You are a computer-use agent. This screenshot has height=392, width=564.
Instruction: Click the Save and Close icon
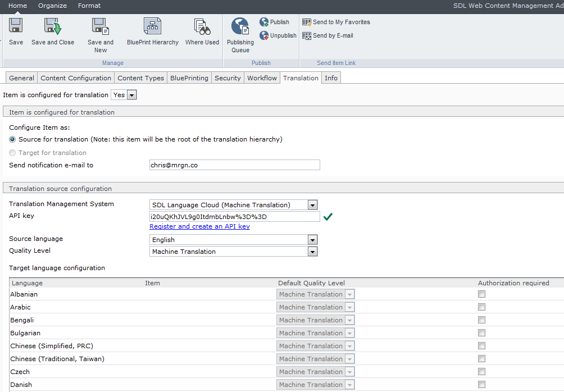pyautogui.click(x=53, y=27)
